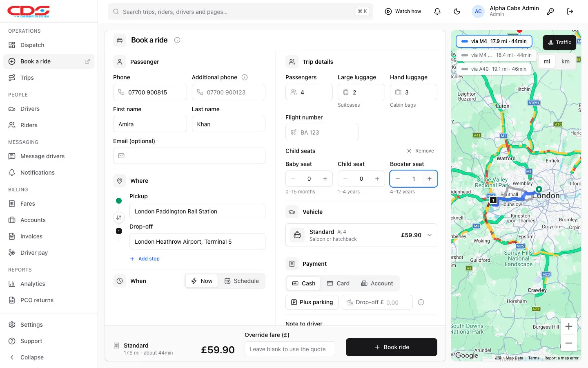Increase the Baby seat count
The image size is (588, 368).
pyautogui.click(x=325, y=179)
